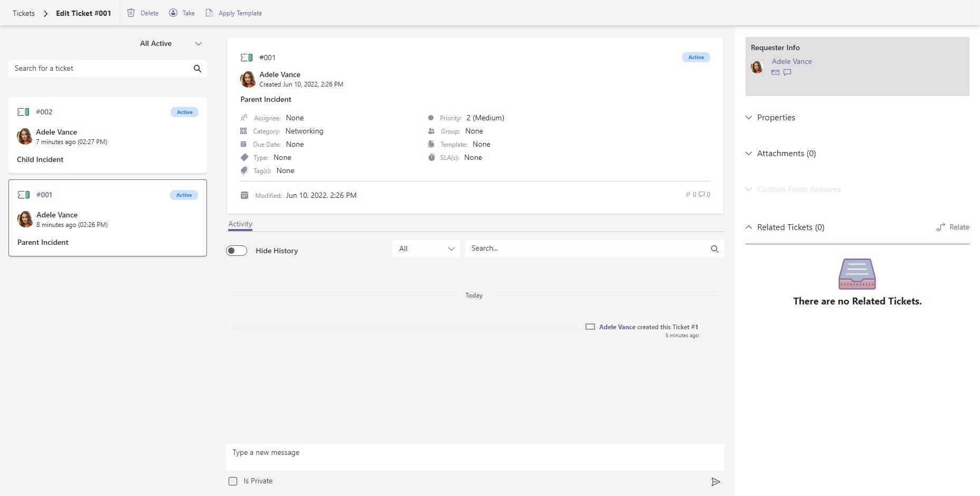Toggle the Hide History switch
980x496 pixels.
click(237, 251)
